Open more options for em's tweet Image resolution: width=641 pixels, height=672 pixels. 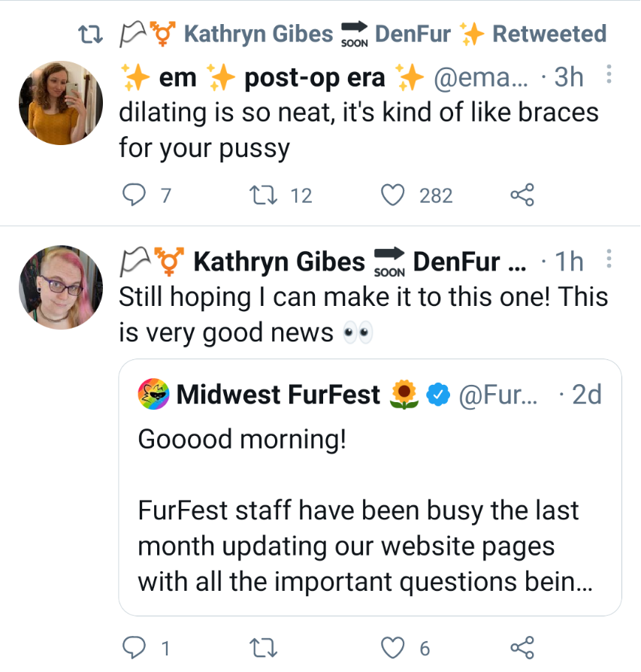pos(609,74)
